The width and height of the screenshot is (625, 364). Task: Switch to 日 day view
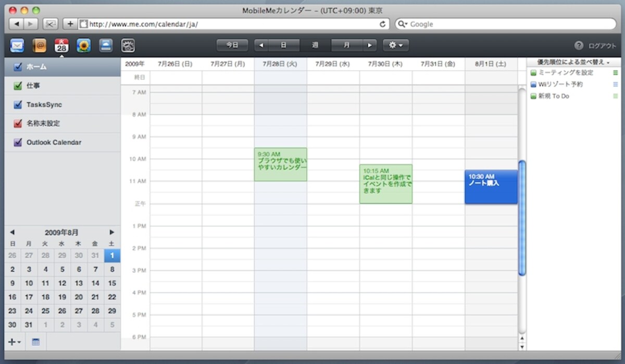point(284,45)
